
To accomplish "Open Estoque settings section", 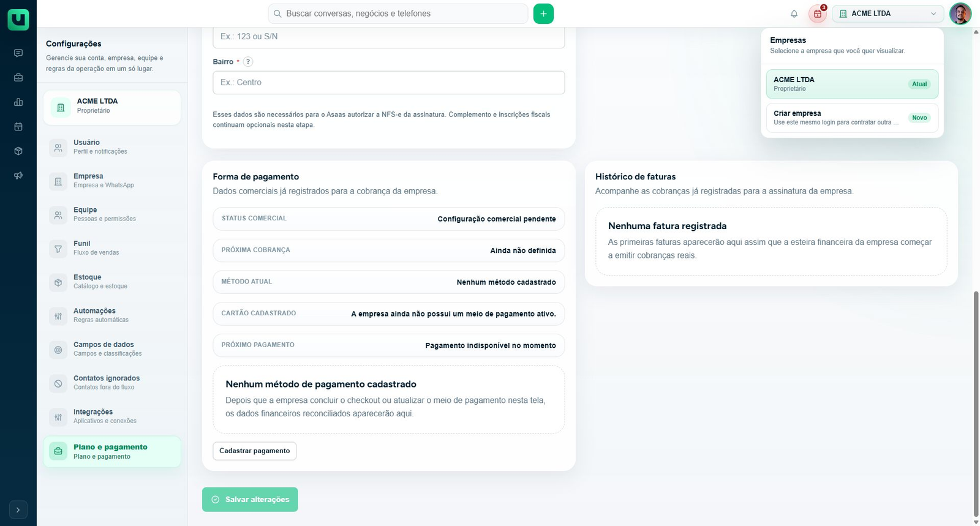I will pyautogui.click(x=112, y=282).
